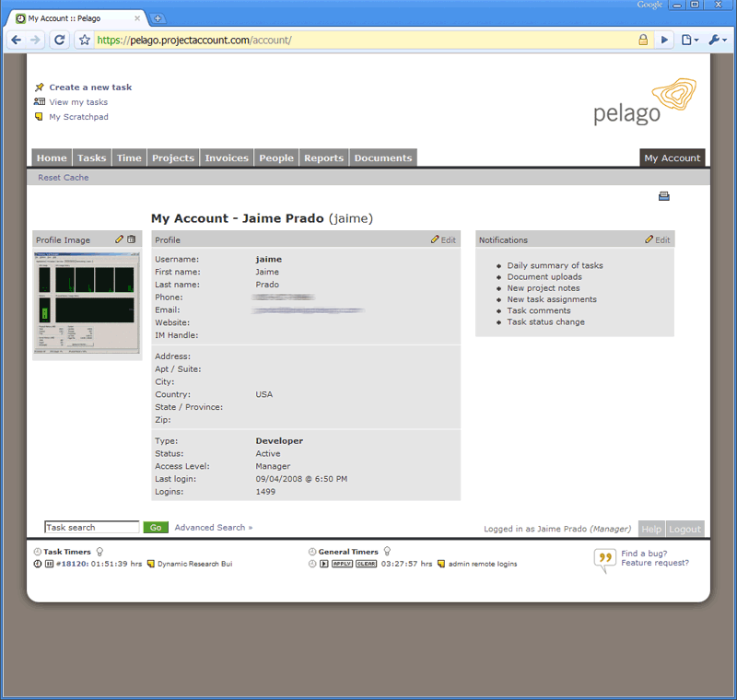The width and height of the screenshot is (737, 700).
Task: Switch to the Projects tab
Action: pyautogui.click(x=173, y=157)
